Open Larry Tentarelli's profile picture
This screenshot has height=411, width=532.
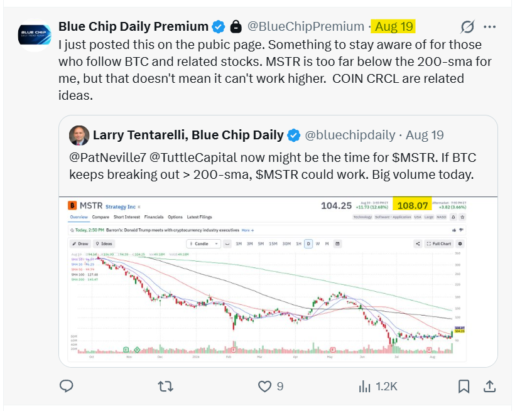click(79, 135)
